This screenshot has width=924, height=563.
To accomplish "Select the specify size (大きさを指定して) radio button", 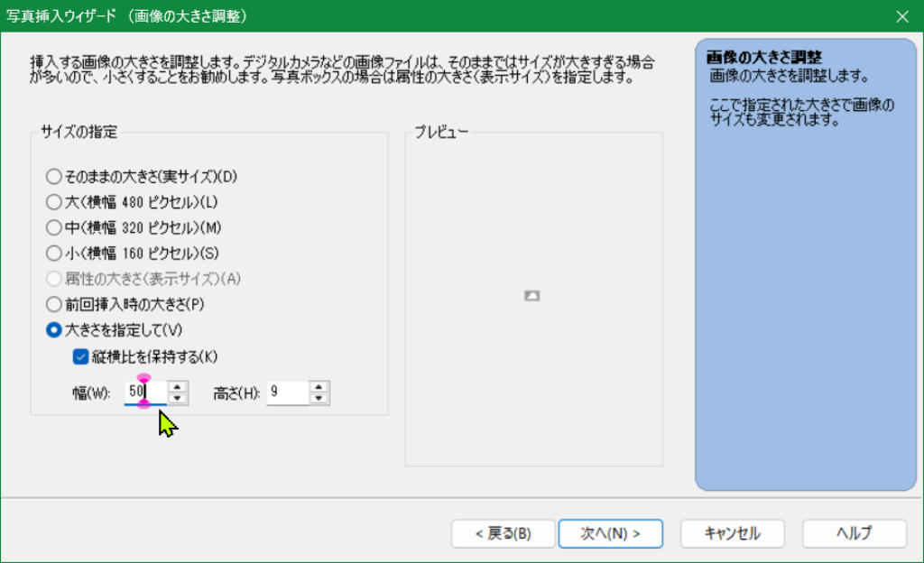I will (53, 330).
